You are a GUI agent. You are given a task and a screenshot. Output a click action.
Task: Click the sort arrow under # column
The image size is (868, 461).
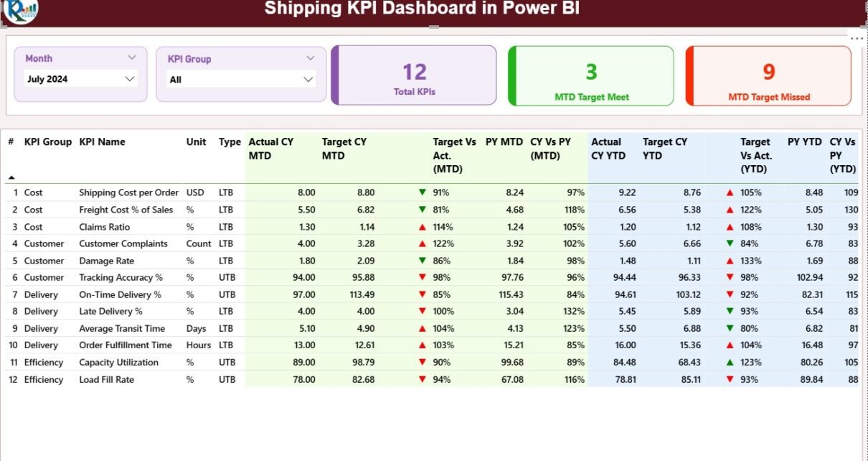(11, 177)
